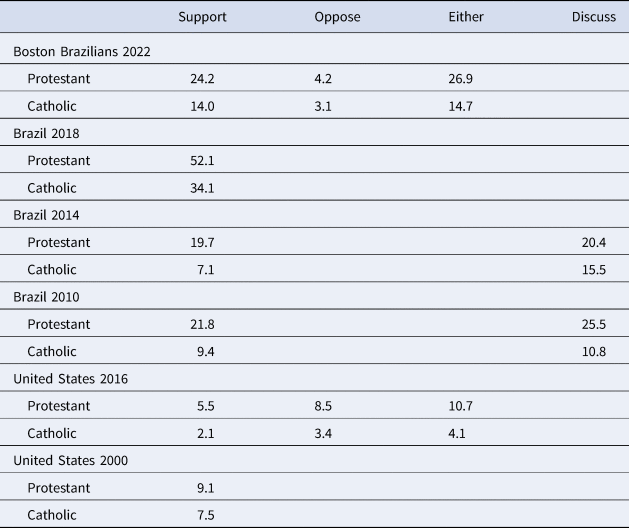Click the 9.1 Protestant value under United States 2000
The image size is (629, 528).
tap(206, 488)
